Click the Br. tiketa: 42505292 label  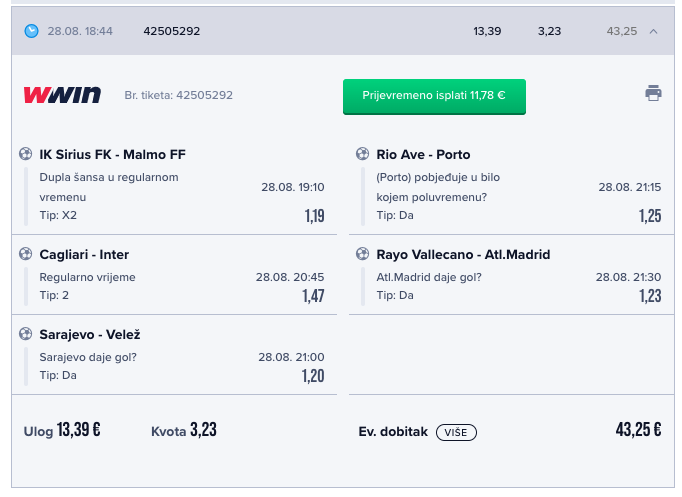tap(179, 95)
